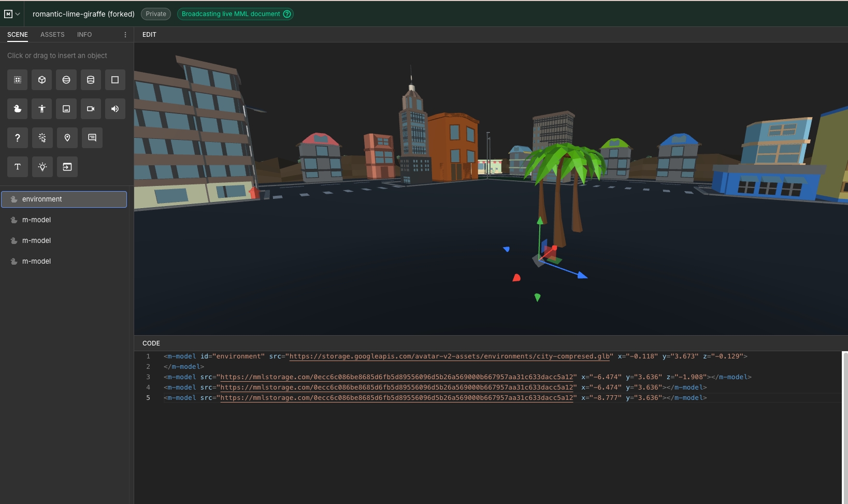Switch to the INFO tab
The height and width of the screenshot is (504, 848).
(x=84, y=35)
